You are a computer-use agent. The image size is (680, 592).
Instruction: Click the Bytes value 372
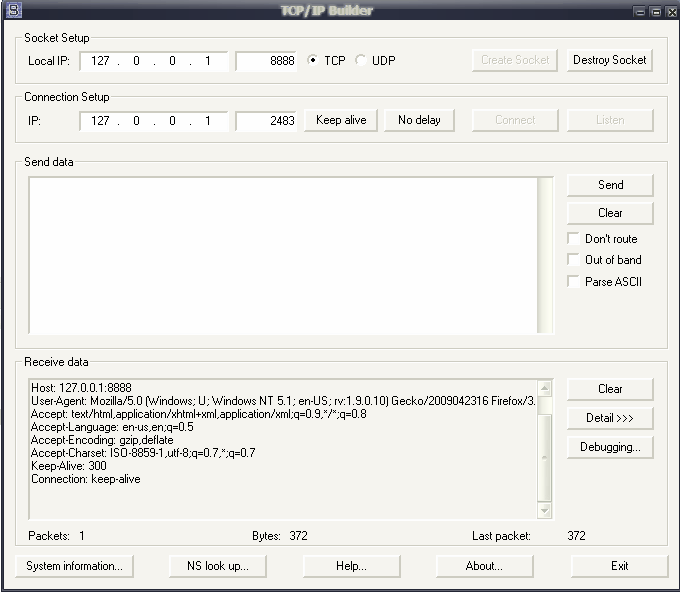(298, 536)
